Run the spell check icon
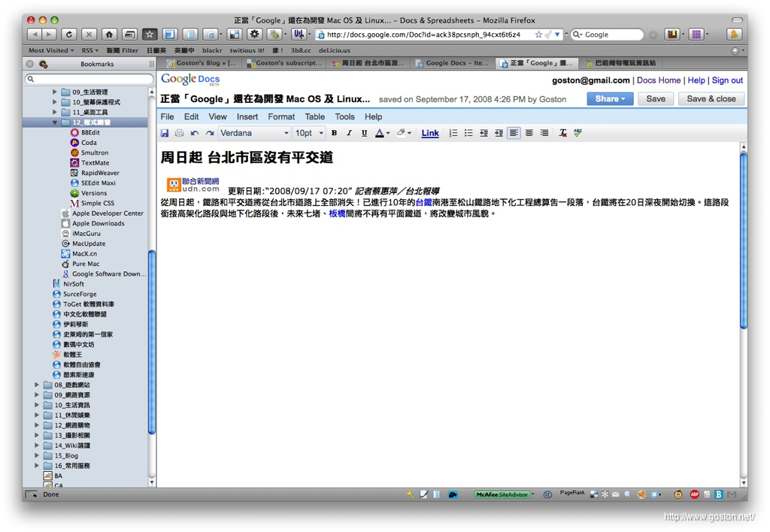Viewport: 770px width, 532px height. pyautogui.click(x=578, y=133)
